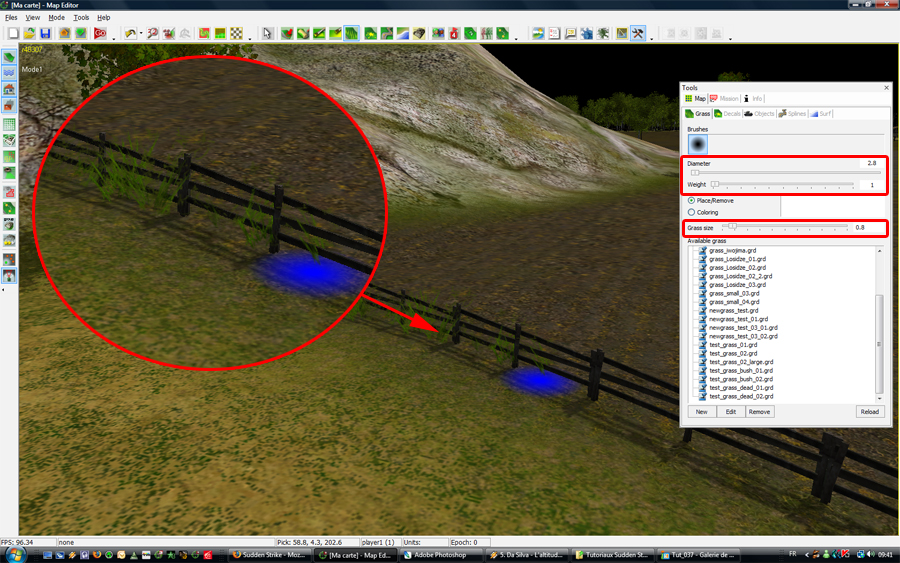Click the Grass size value field 0.8
This screenshot has height=563, width=900.
[x=867, y=227]
